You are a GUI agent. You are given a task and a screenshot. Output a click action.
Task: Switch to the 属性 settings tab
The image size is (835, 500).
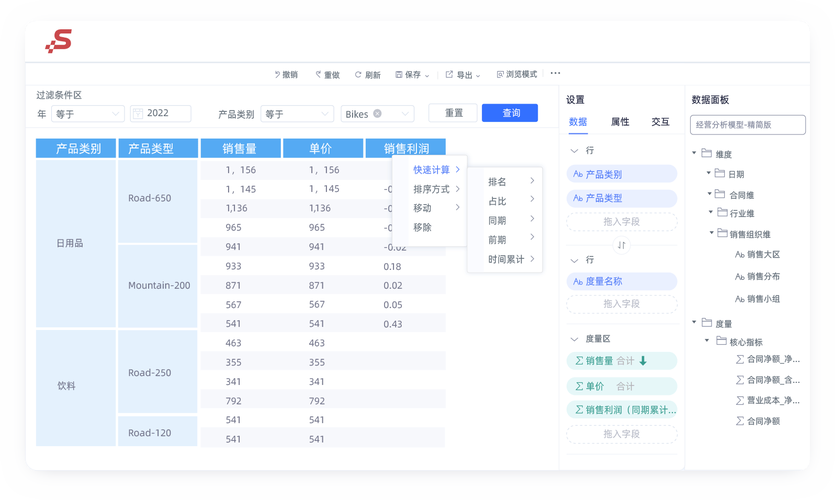pyautogui.click(x=620, y=122)
